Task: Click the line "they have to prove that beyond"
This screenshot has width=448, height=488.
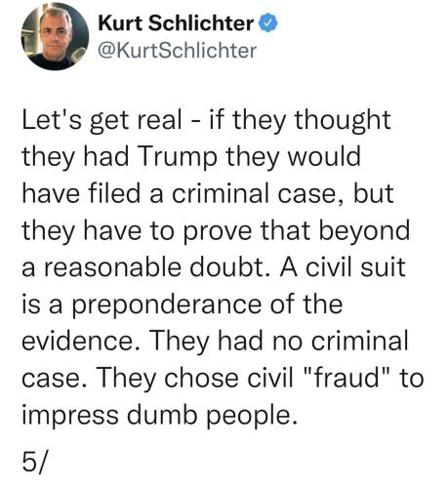Action: pyautogui.click(x=216, y=230)
